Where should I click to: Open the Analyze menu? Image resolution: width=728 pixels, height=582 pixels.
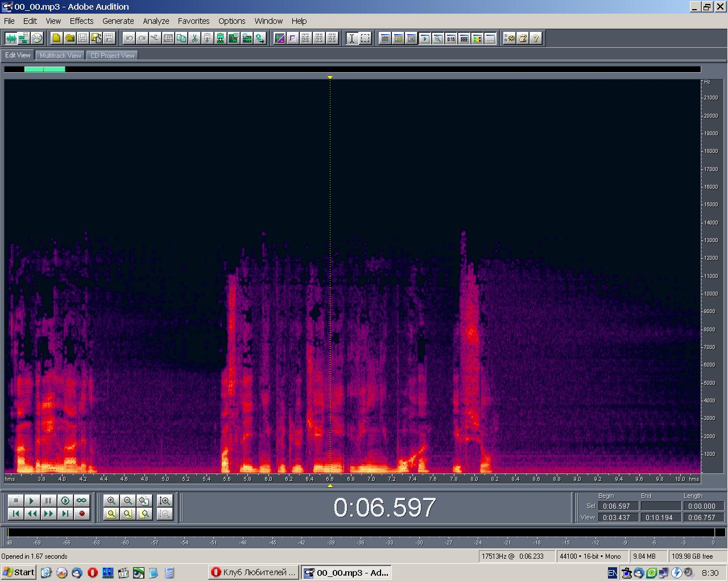pos(156,21)
